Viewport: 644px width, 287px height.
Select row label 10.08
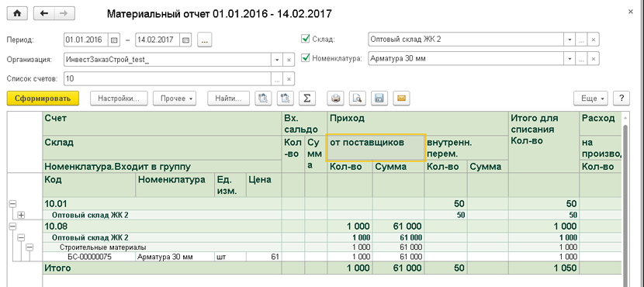[55, 226]
